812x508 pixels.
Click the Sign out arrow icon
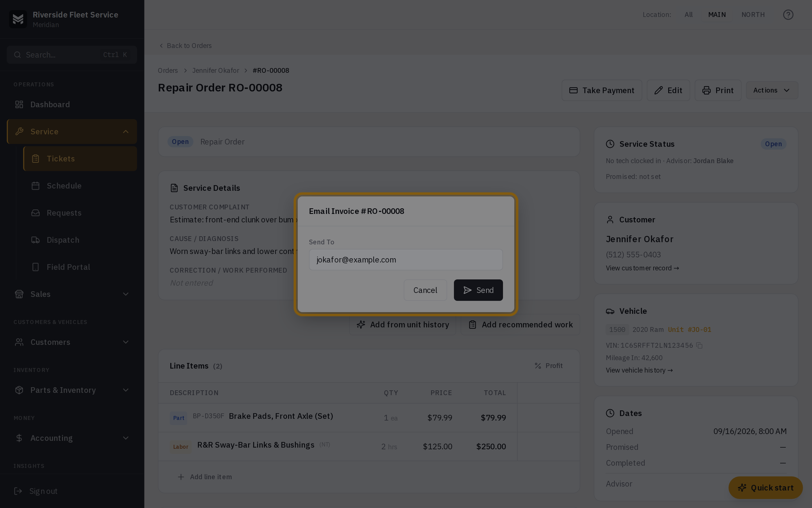tap(18, 491)
